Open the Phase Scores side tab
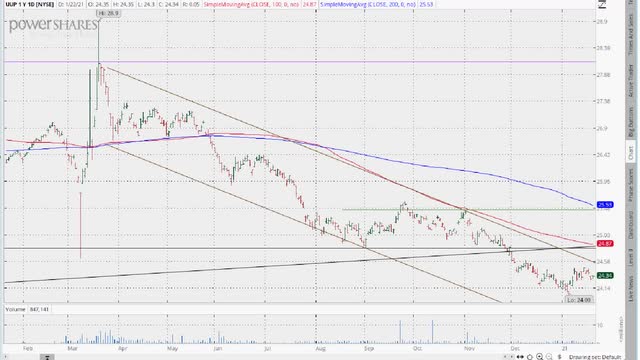 pos(631,184)
